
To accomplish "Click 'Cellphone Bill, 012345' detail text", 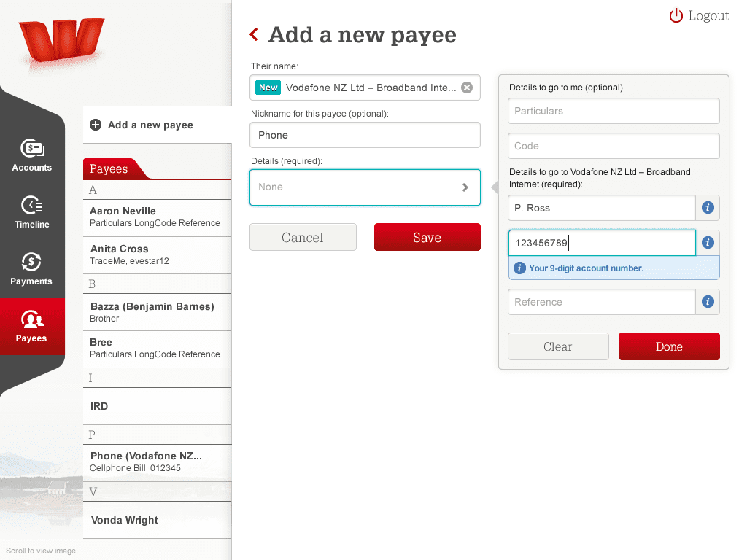I will pyautogui.click(x=135, y=468).
